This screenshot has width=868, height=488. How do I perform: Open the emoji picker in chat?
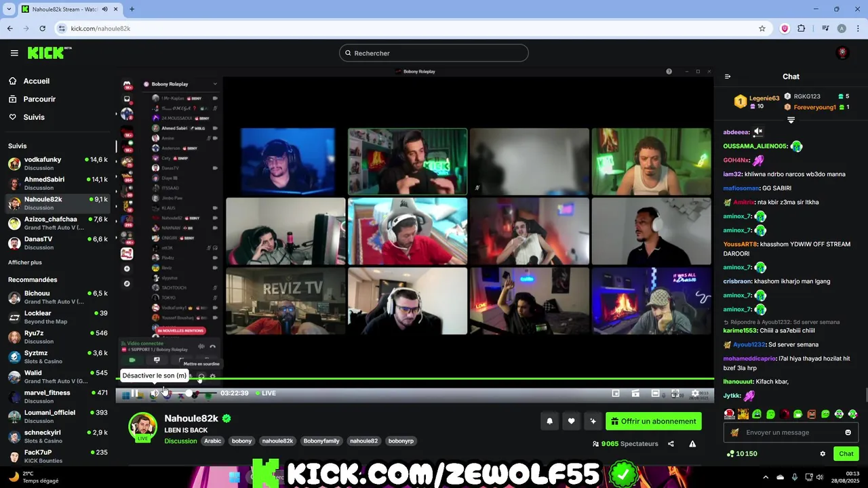click(x=848, y=432)
